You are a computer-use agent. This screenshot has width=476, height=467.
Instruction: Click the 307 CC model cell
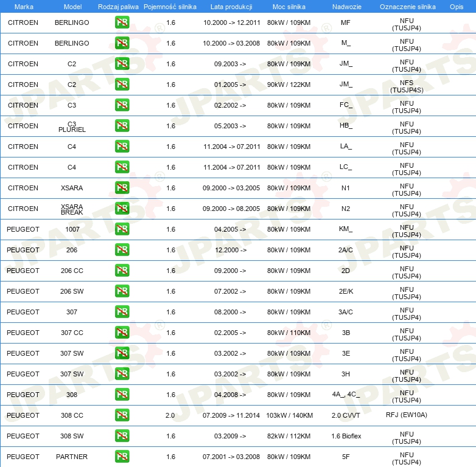(x=72, y=333)
